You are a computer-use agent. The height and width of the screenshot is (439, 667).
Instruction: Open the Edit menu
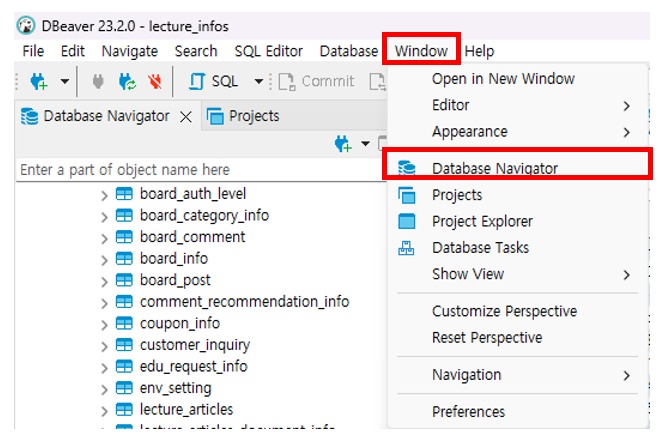(x=73, y=51)
